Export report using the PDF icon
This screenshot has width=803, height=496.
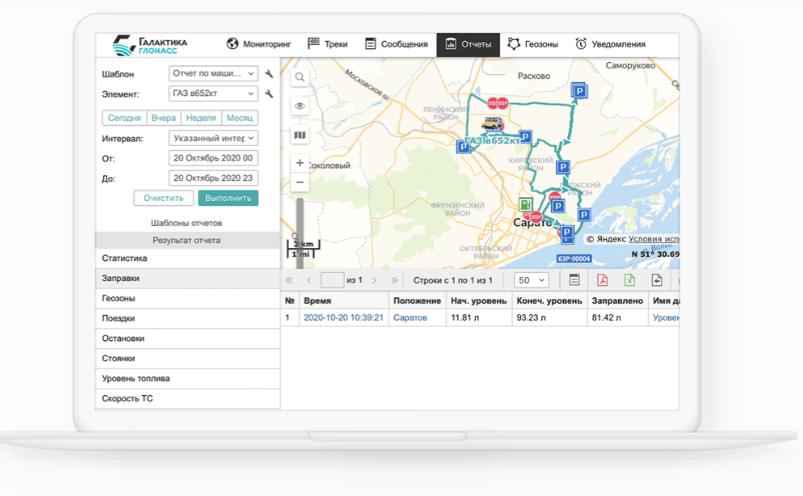[x=602, y=281]
